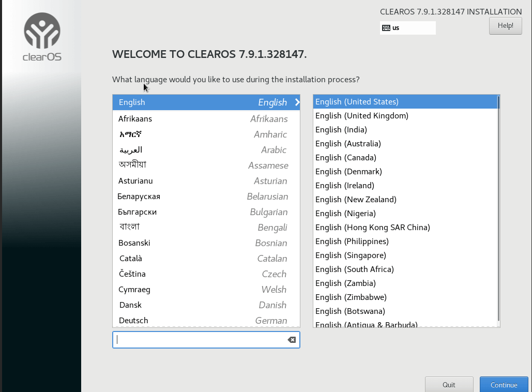532x392 pixels.
Task: Choose English (United Kingdom) locale
Action: tap(361, 115)
